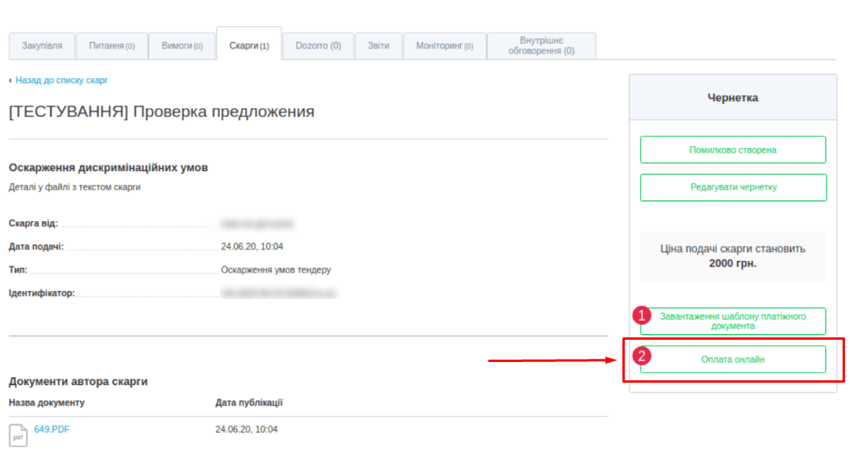Image resolution: width=868 pixels, height=475 pixels.
Task: Click the Назва документу column header
Action: [46, 403]
